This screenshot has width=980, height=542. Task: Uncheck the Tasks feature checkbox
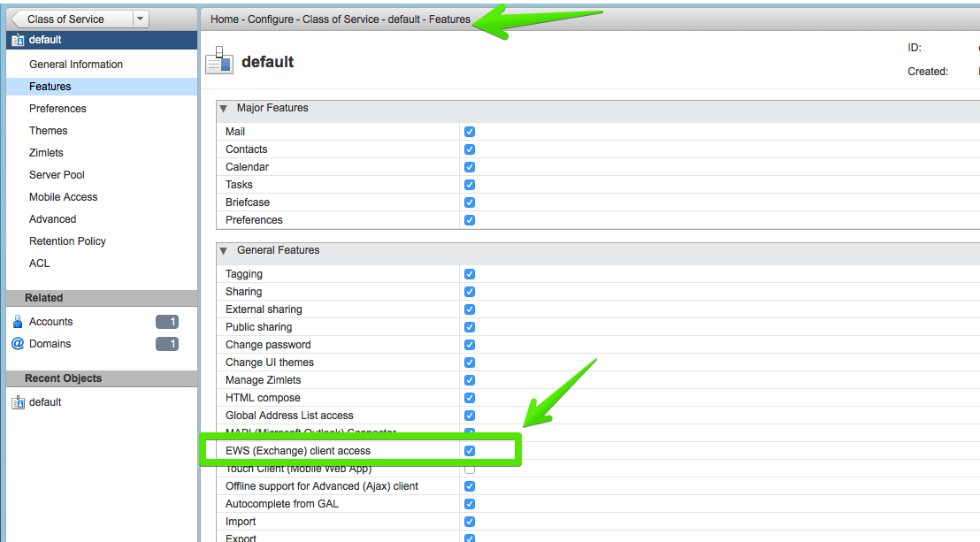coord(470,185)
